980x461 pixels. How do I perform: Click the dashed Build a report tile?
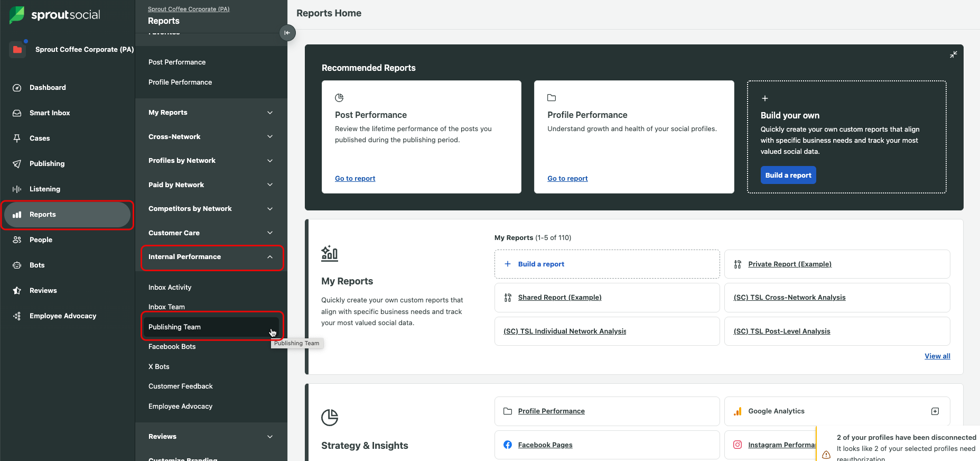(607, 264)
